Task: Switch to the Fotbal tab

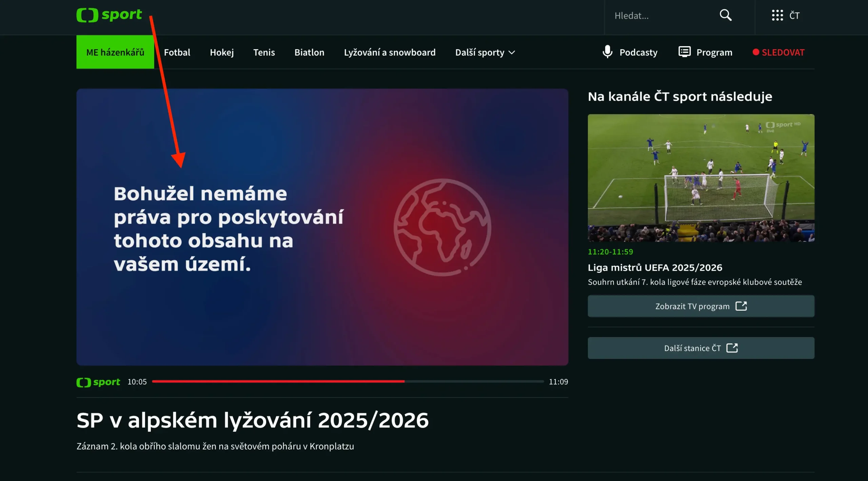Action: coord(177,52)
